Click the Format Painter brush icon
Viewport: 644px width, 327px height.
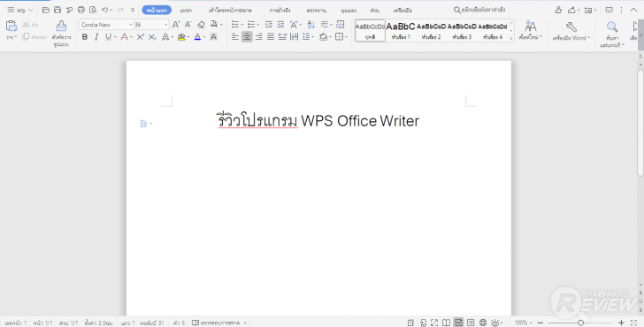click(61, 26)
